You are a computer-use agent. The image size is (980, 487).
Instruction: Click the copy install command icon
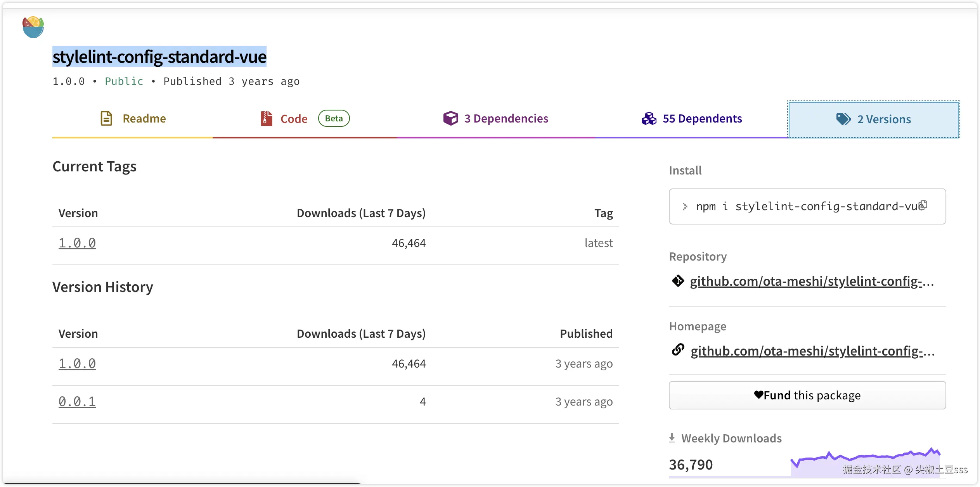(x=923, y=204)
